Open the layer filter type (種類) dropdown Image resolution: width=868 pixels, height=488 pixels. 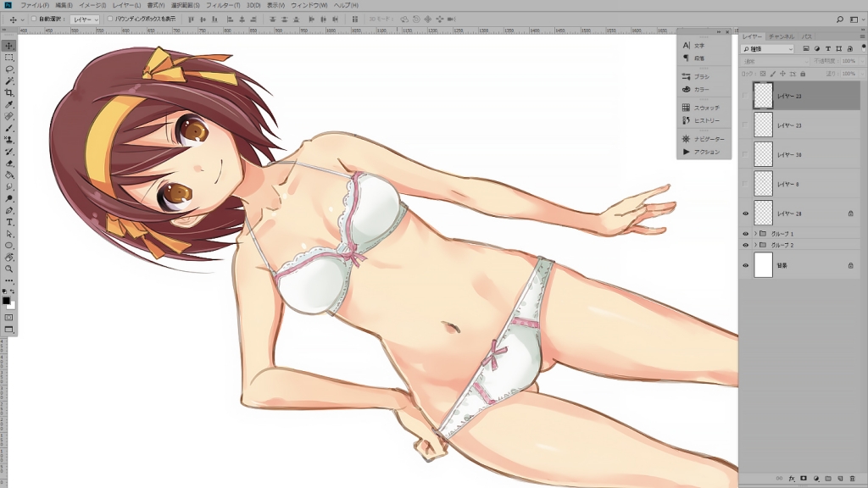(767, 49)
